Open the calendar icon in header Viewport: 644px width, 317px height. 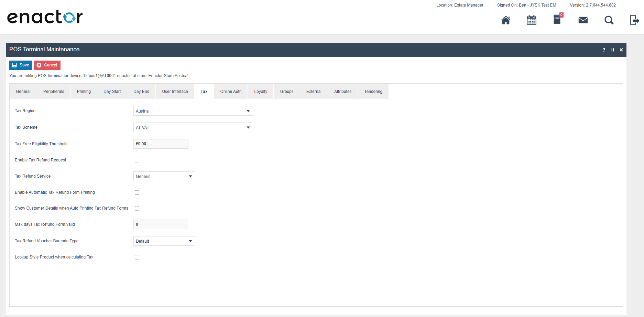(x=531, y=20)
